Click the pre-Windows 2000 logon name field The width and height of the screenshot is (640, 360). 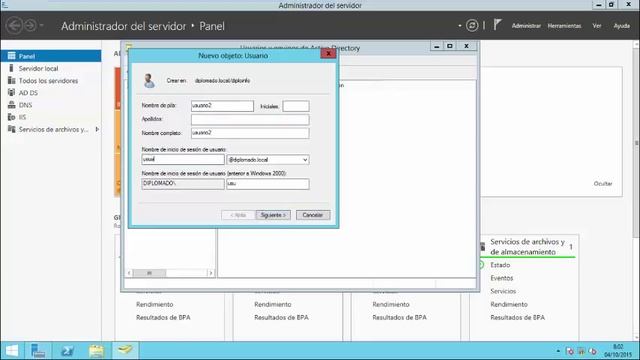(268, 184)
